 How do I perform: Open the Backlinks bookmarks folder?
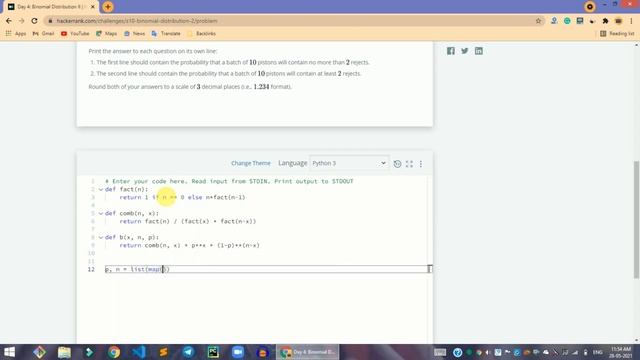coord(201,33)
